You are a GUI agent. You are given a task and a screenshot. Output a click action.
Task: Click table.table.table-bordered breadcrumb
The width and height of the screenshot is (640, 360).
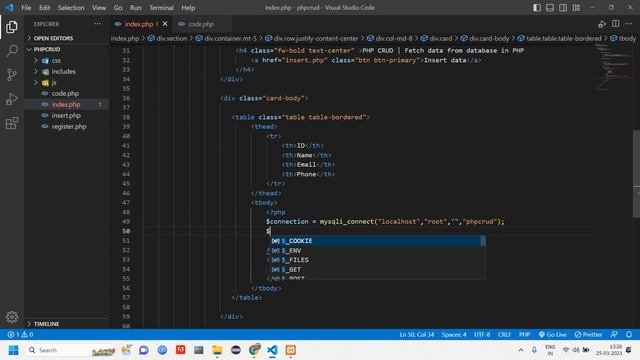[564, 38]
